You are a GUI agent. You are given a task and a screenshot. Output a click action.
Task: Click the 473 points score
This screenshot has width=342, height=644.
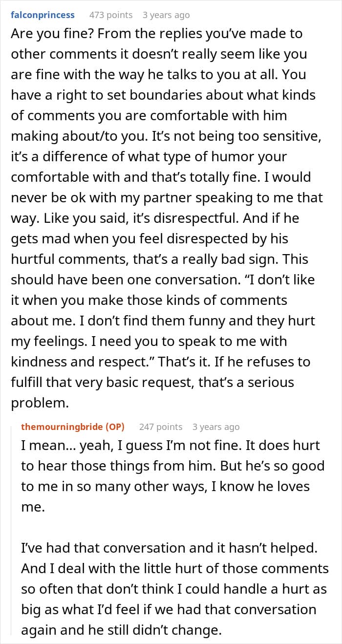pyautogui.click(x=111, y=15)
